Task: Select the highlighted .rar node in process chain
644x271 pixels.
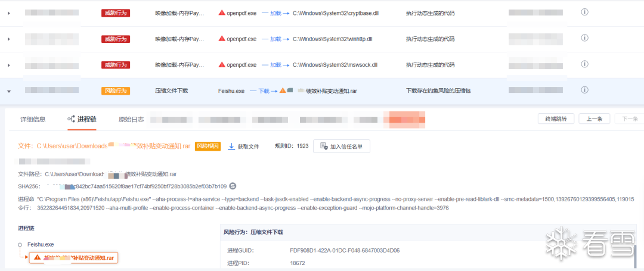Action: pos(73,258)
